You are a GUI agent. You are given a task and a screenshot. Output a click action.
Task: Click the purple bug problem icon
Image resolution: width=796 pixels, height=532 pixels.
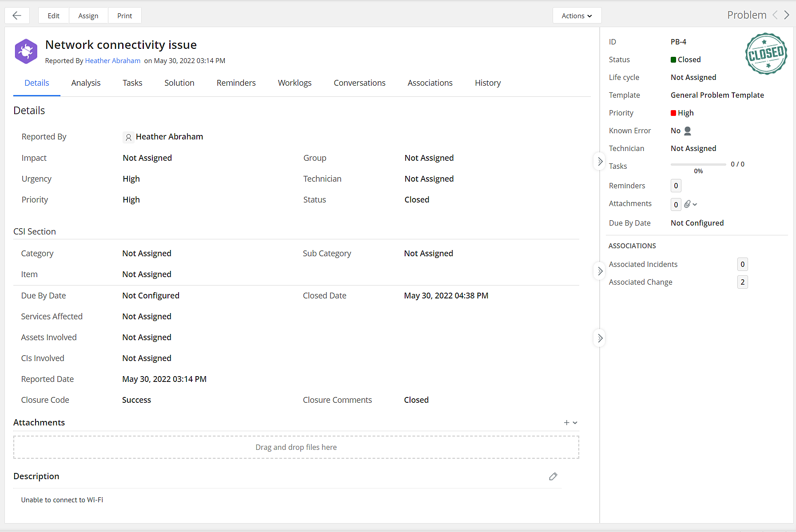click(x=26, y=52)
